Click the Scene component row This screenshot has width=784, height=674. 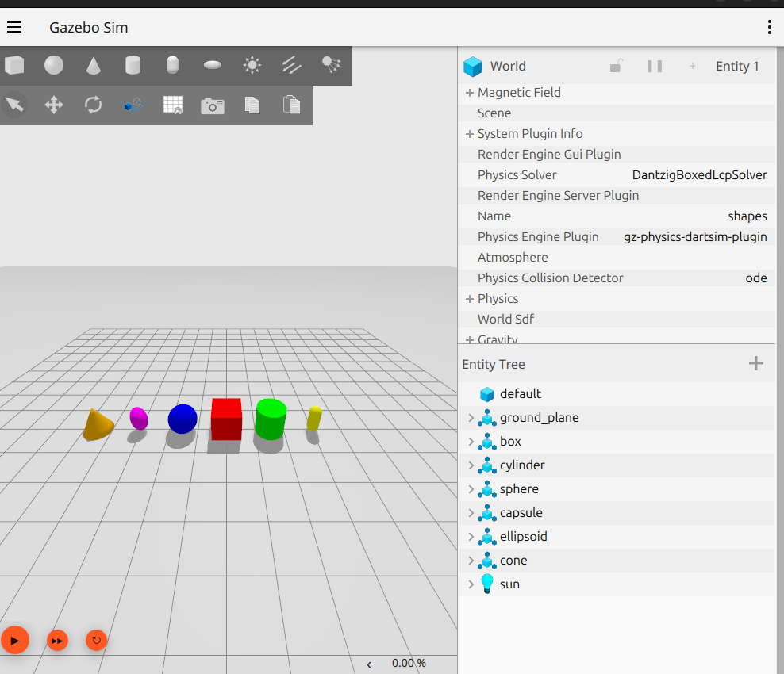pyautogui.click(x=617, y=113)
